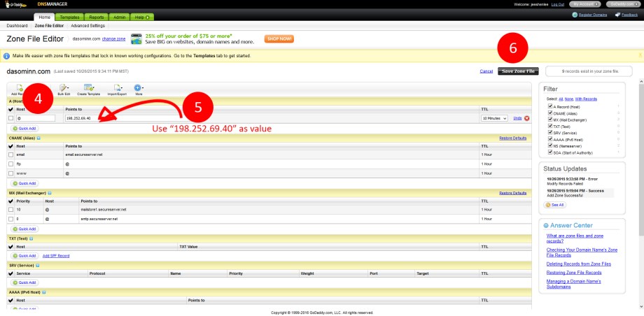This screenshot has width=644, height=316.
Task: Click the info icon beside TXT (Text) header
Action: (x=31, y=238)
